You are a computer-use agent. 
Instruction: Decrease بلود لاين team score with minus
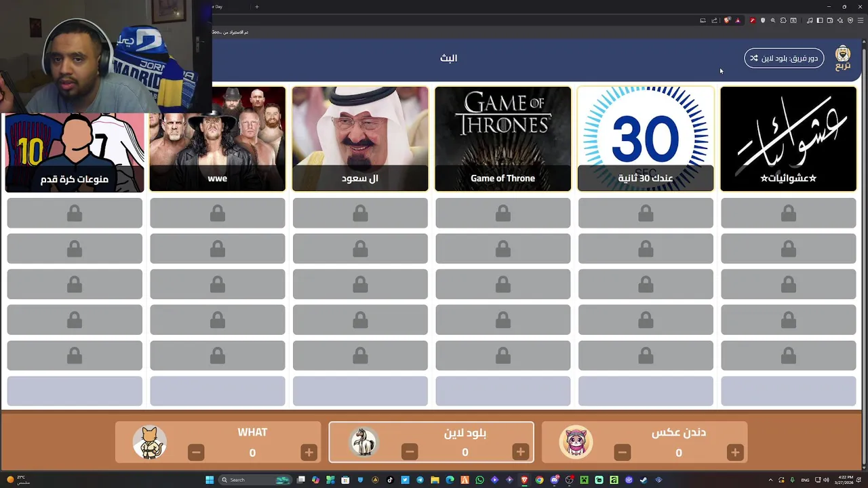pyautogui.click(x=410, y=452)
